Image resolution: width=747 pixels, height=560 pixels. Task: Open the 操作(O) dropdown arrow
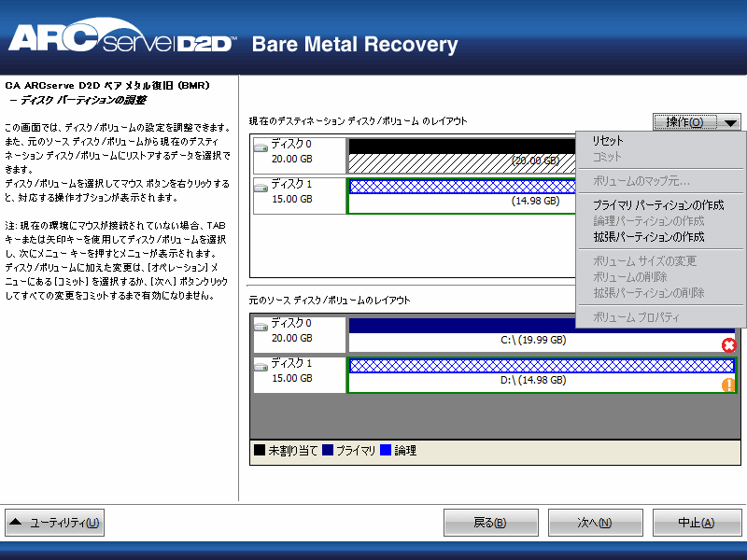tap(731, 123)
